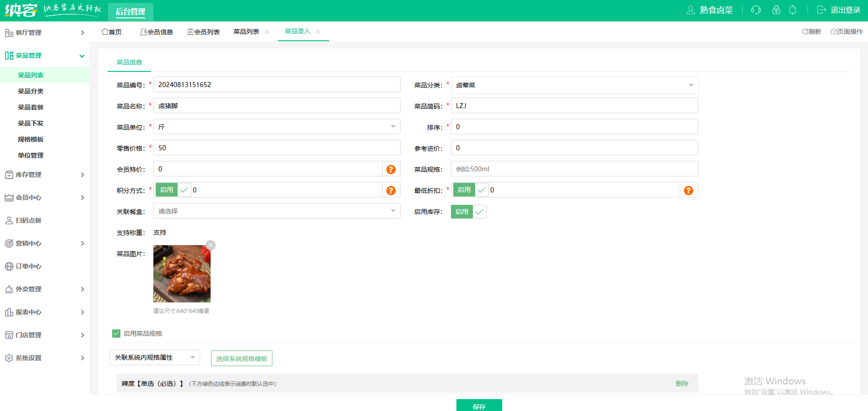
Task: Expand the 关联系统内规格属性 dropdown
Action: [x=155, y=358]
